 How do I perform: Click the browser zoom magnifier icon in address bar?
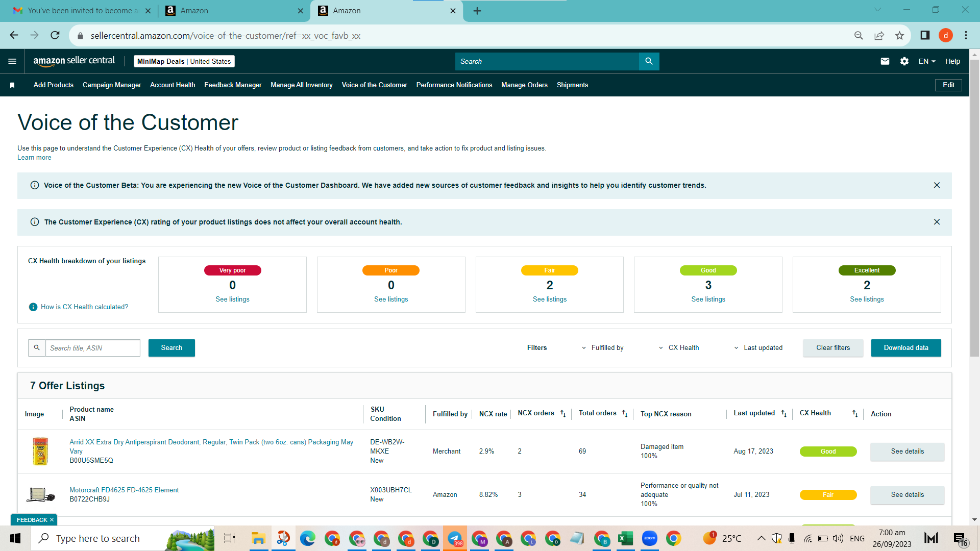tap(859, 35)
